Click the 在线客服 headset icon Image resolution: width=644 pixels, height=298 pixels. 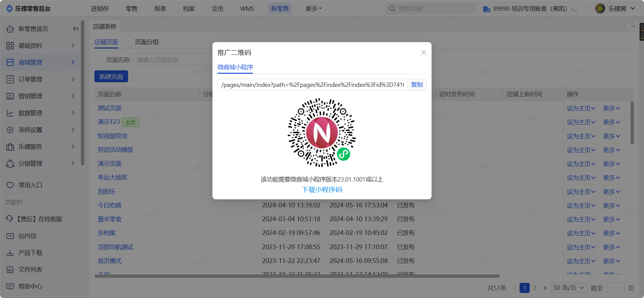click(x=9, y=219)
